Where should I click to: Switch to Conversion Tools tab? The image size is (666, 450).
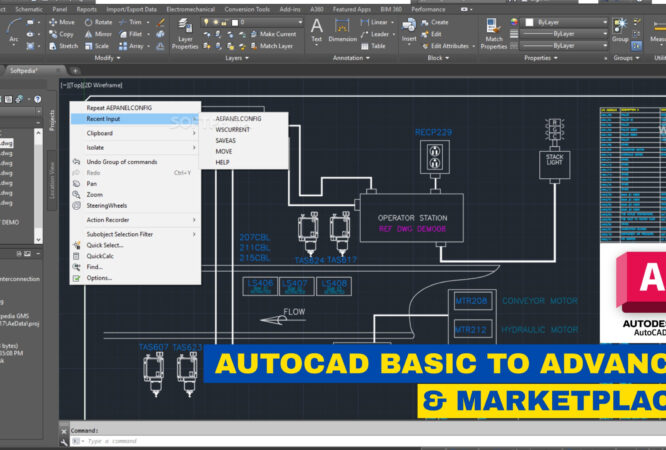point(247,9)
